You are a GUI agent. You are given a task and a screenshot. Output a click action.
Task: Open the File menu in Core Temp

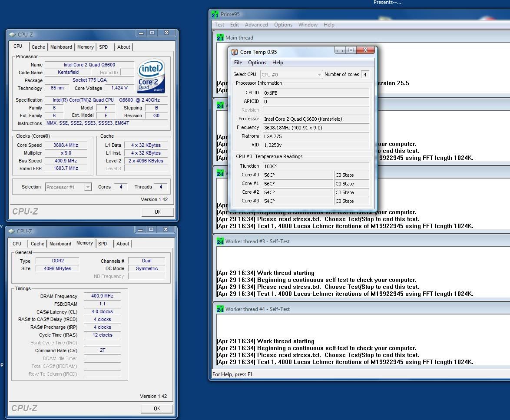238,63
